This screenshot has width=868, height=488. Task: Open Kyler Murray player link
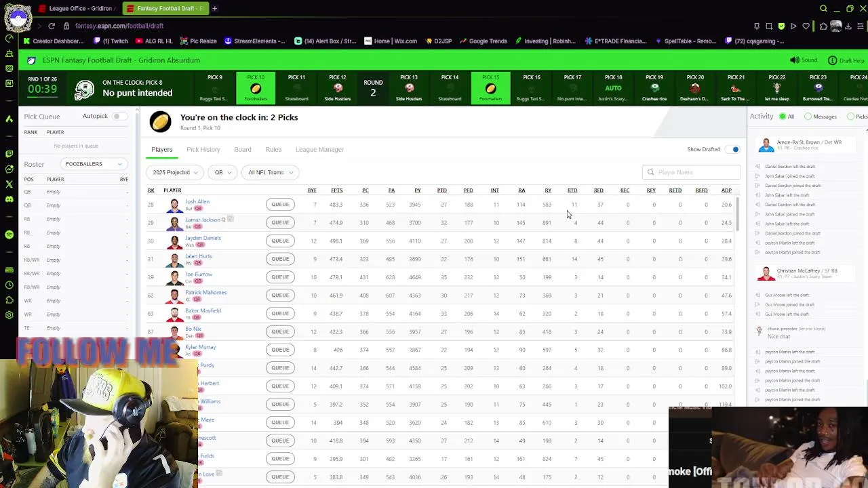point(200,347)
